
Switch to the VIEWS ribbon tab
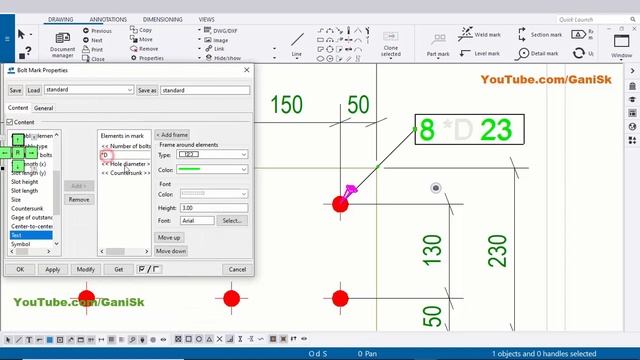(206, 19)
